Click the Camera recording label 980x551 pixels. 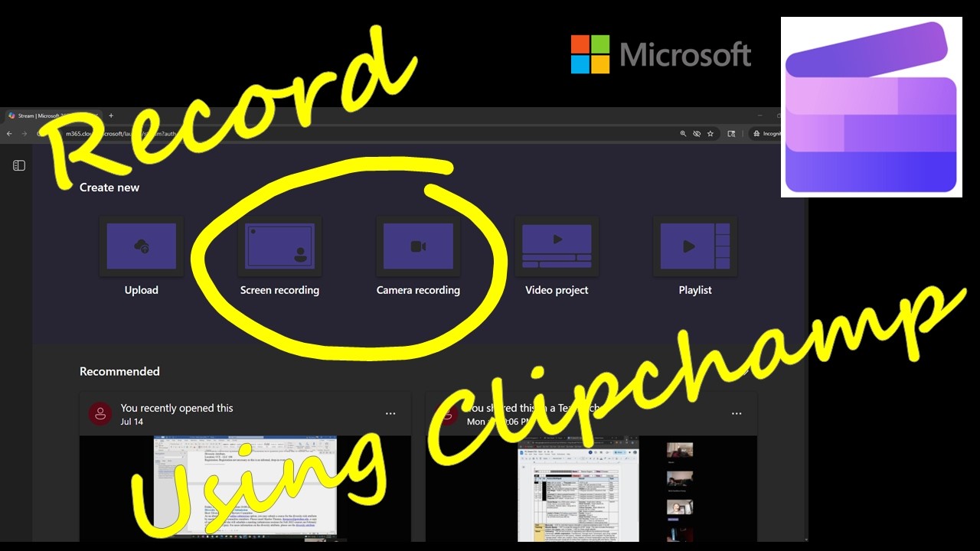point(418,290)
